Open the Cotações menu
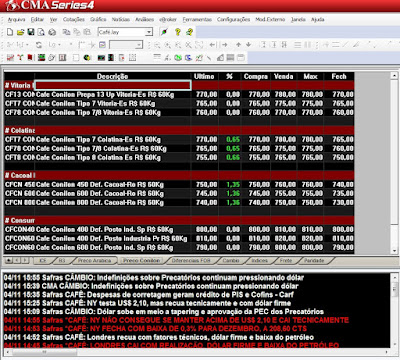The height and width of the screenshot is (360, 400). 74,19
